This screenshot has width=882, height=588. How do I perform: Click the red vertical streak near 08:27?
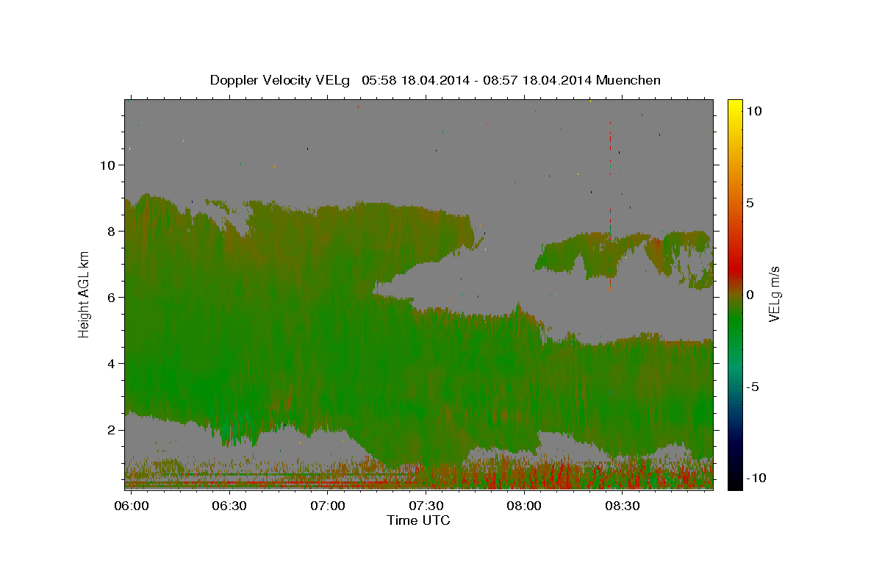point(610,207)
